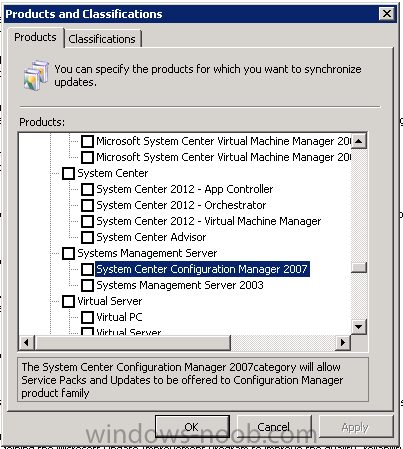Select the Virtual Server parent node
The width and height of the screenshot is (403, 449).
click(x=110, y=301)
